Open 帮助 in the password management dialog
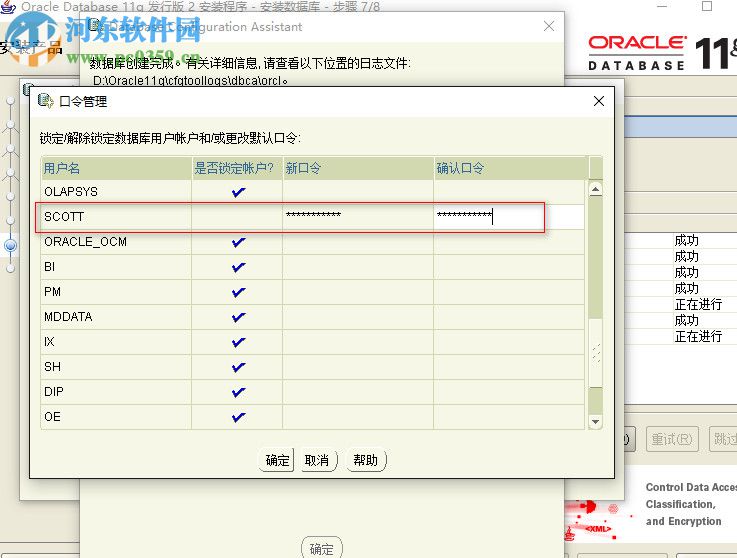This screenshot has width=737, height=558. tap(366, 460)
